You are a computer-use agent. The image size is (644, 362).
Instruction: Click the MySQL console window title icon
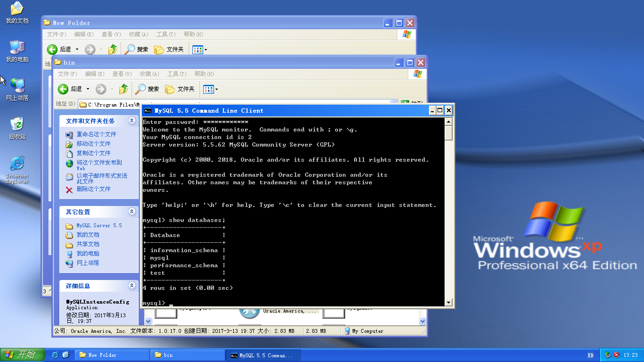coord(148,111)
